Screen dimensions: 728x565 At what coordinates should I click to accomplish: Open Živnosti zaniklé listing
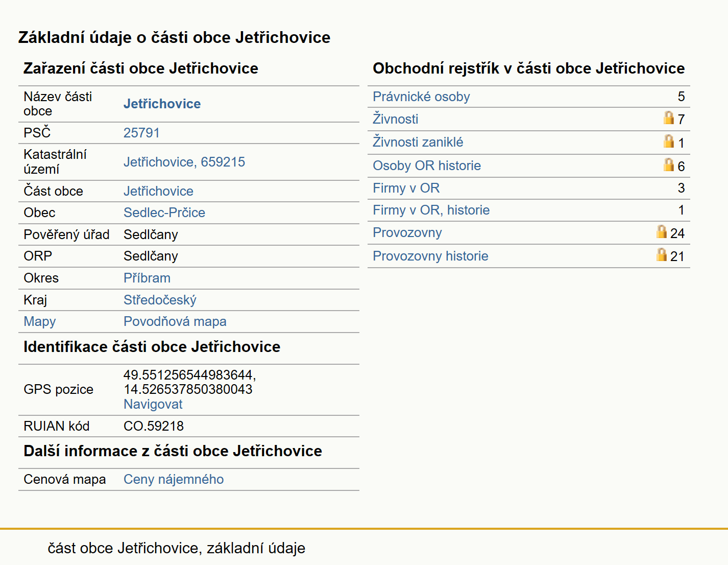[418, 142]
